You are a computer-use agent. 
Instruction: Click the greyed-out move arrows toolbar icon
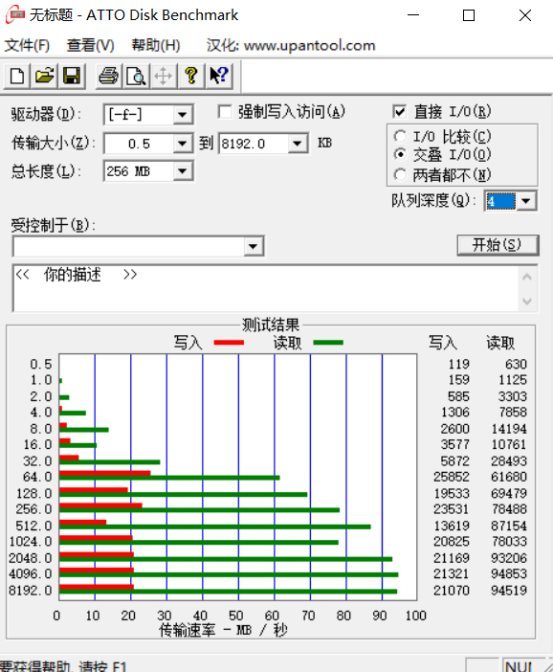[163, 76]
